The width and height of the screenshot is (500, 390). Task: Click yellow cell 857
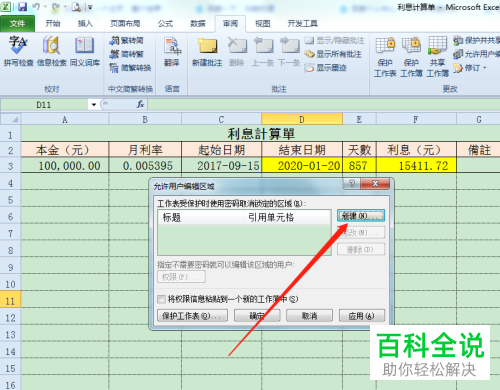[359, 166]
